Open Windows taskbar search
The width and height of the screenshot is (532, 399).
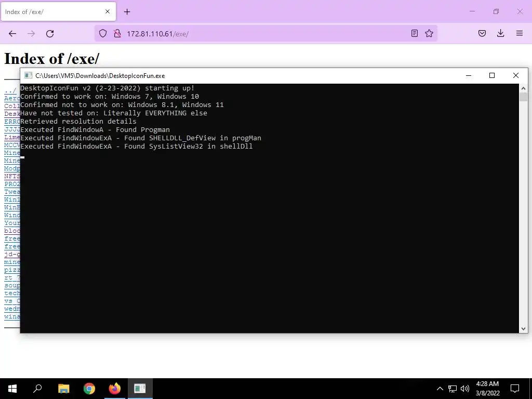click(37, 389)
